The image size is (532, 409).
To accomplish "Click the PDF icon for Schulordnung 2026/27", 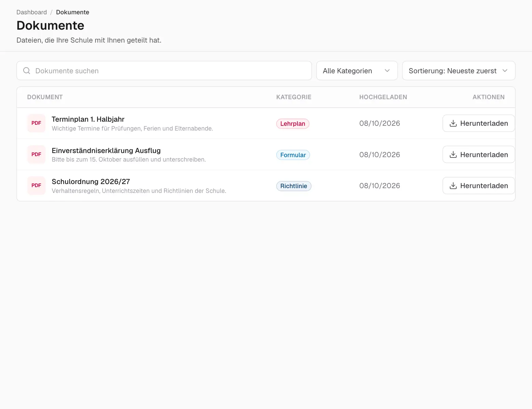I will click(x=36, y=185).
